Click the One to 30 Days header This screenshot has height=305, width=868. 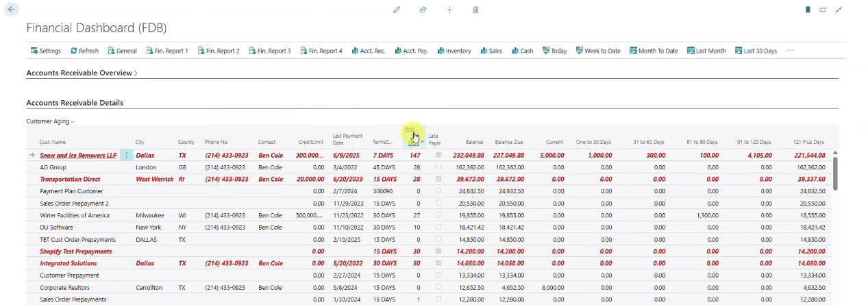coord(593,142)
